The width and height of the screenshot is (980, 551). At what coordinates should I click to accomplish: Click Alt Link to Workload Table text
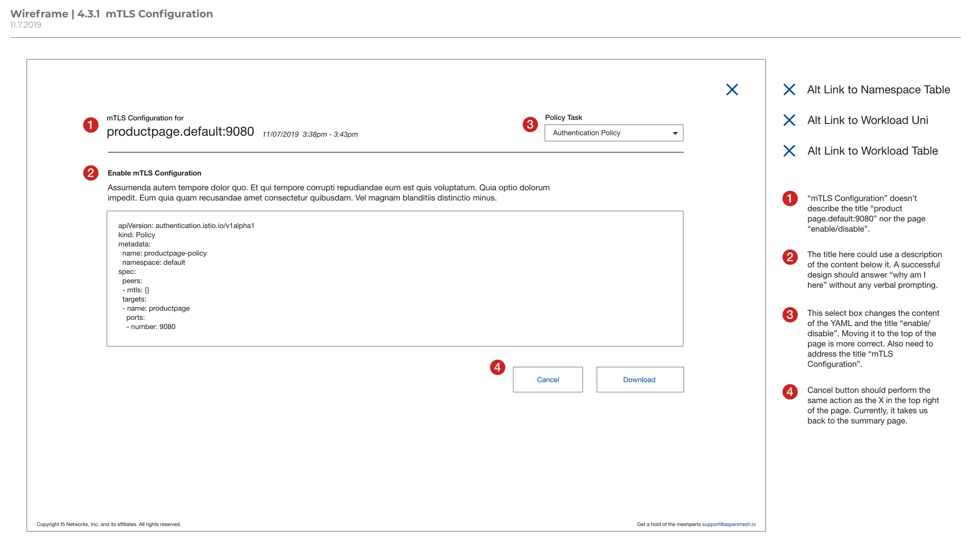[872, 151]
